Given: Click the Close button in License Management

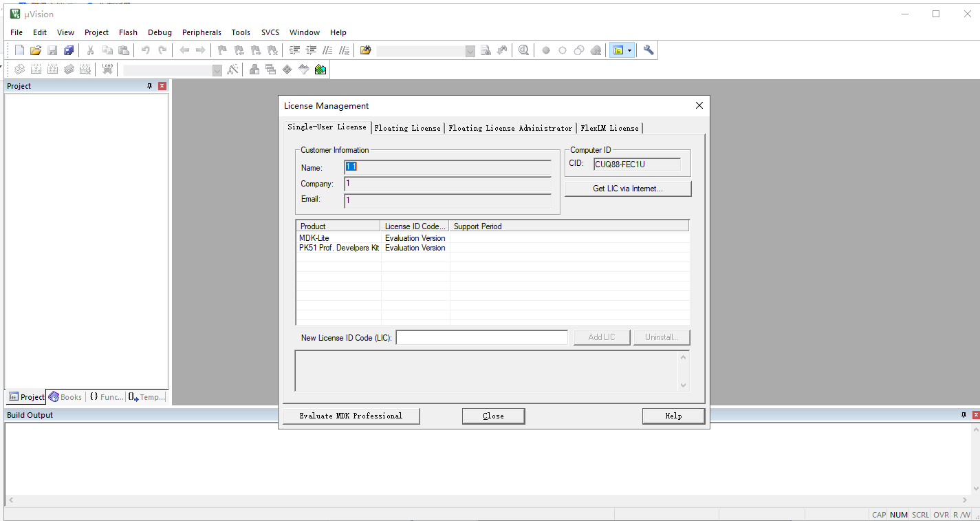Looking at the screenshot, I should (493, 416).
